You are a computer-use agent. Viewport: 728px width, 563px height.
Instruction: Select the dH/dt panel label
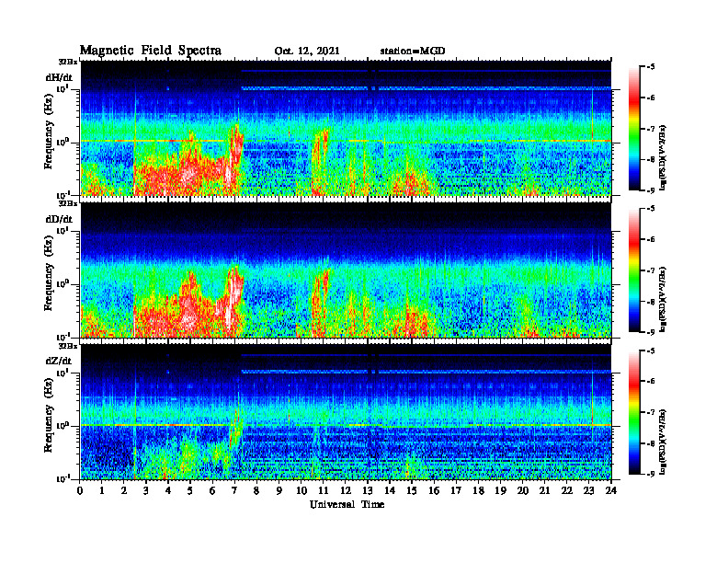point(59,77)
